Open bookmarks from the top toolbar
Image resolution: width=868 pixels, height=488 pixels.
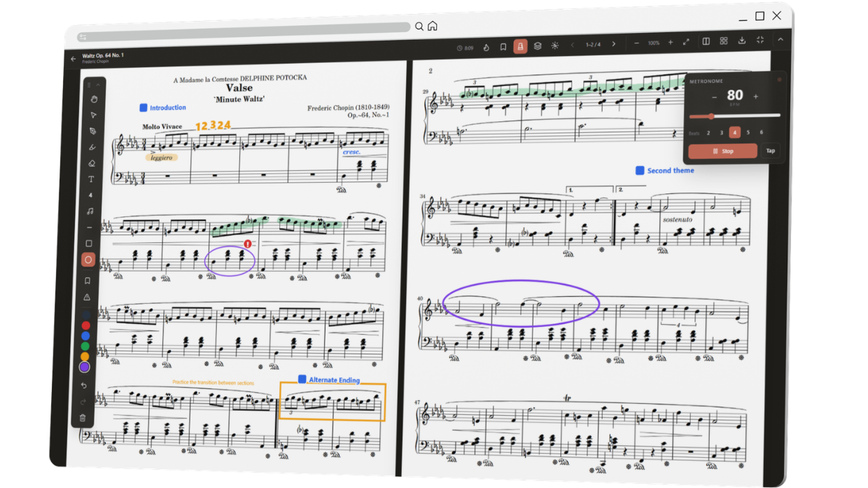[503, 47]
